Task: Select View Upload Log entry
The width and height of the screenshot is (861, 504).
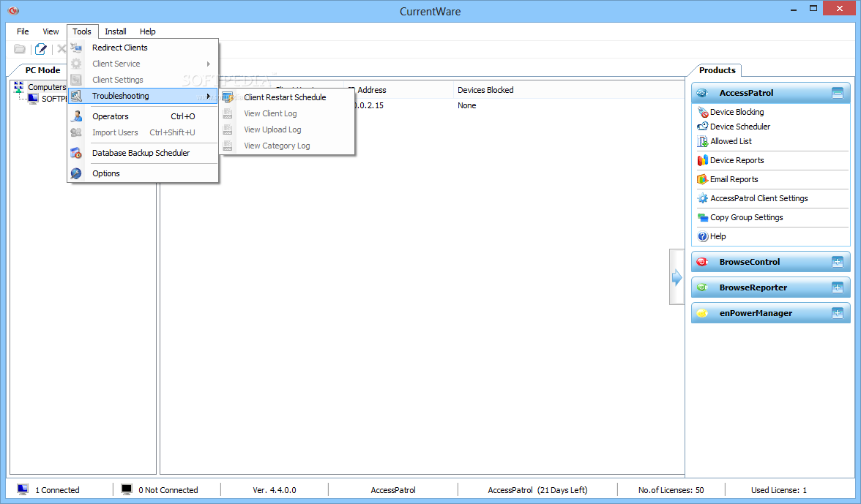Action: point(287,129)
